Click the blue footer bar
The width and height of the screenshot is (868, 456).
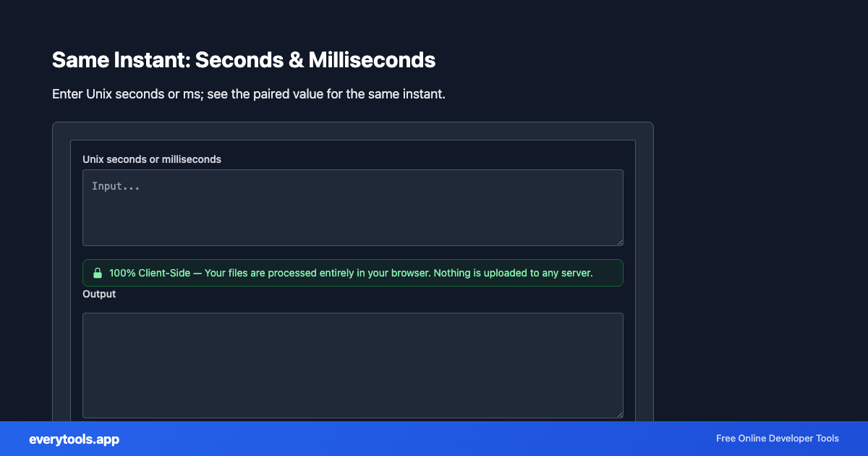point(434,439)
